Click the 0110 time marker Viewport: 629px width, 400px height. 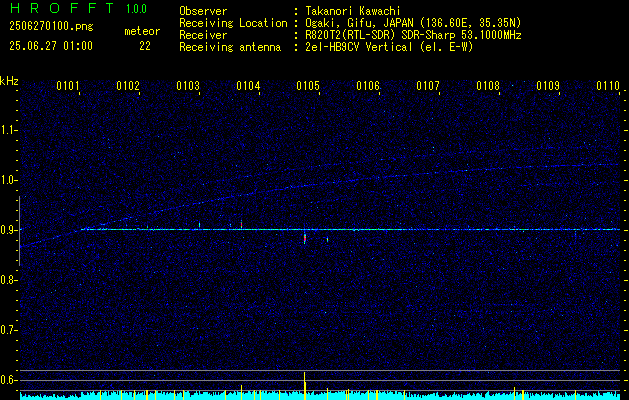click(608, 86)
